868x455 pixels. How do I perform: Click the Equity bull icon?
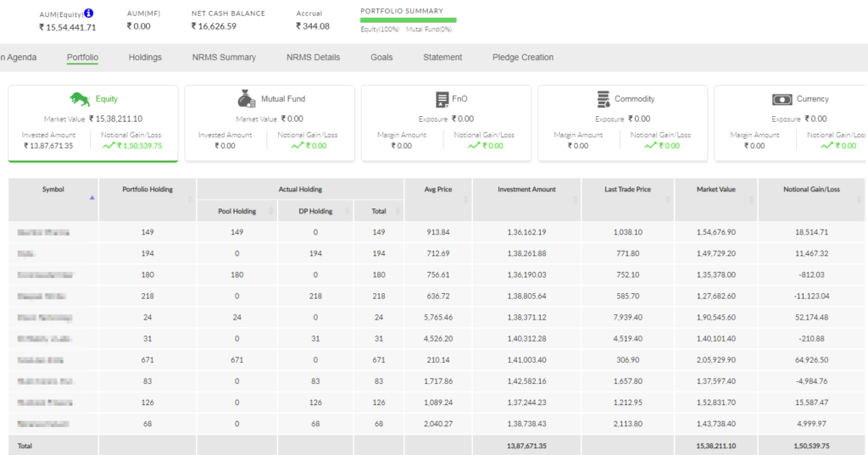pos(80,99)
